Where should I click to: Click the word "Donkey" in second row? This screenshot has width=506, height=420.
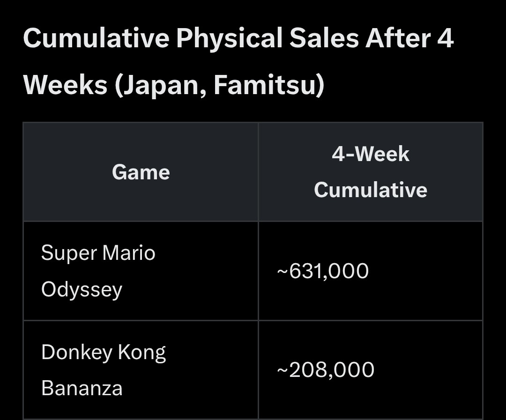tap(77, 353)
